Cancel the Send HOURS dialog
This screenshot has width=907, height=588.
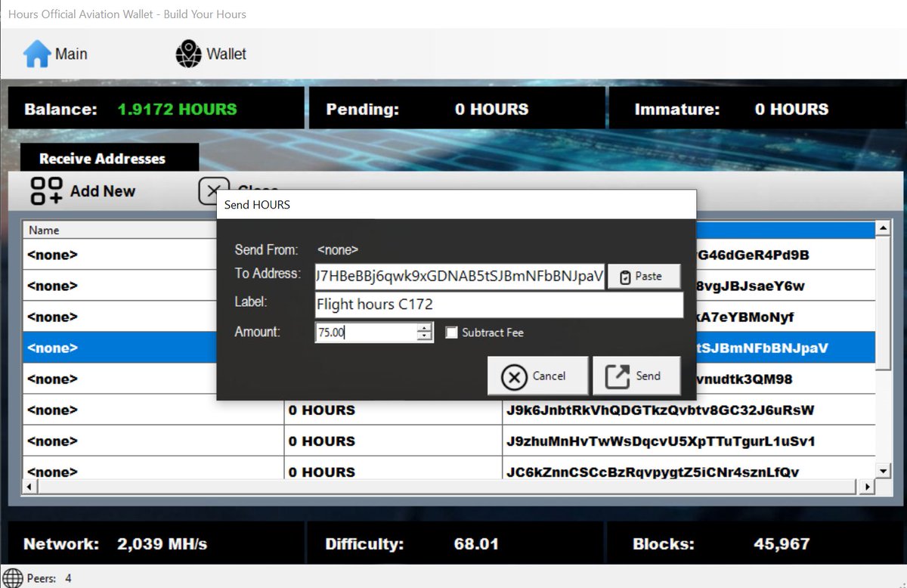[537, 376]
